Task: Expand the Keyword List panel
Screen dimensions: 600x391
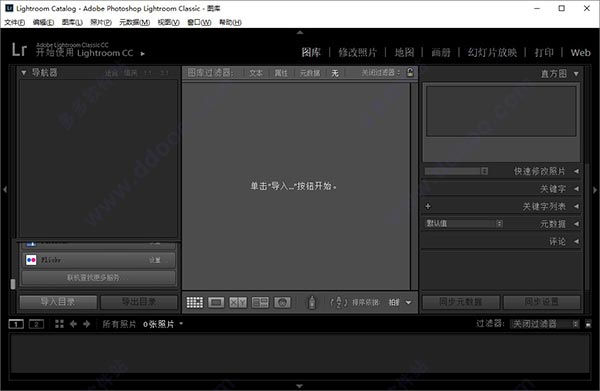Action: pos(576,206)
